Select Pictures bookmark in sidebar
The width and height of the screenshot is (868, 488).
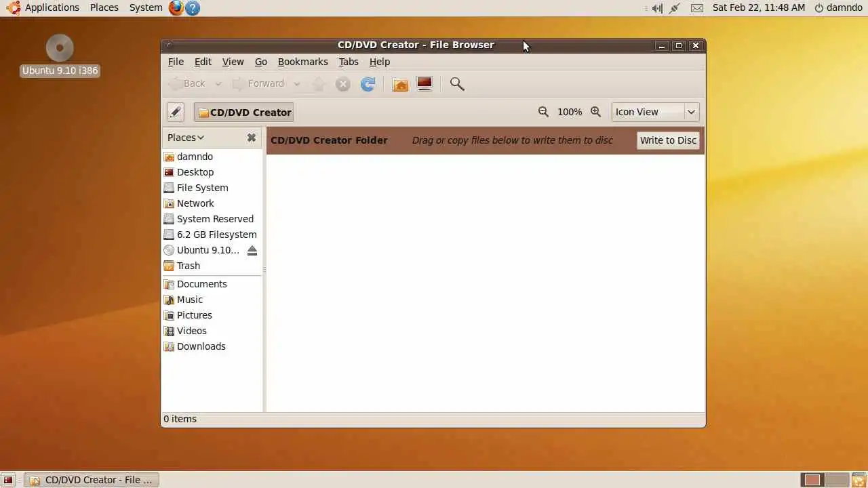tap(212, 315)
